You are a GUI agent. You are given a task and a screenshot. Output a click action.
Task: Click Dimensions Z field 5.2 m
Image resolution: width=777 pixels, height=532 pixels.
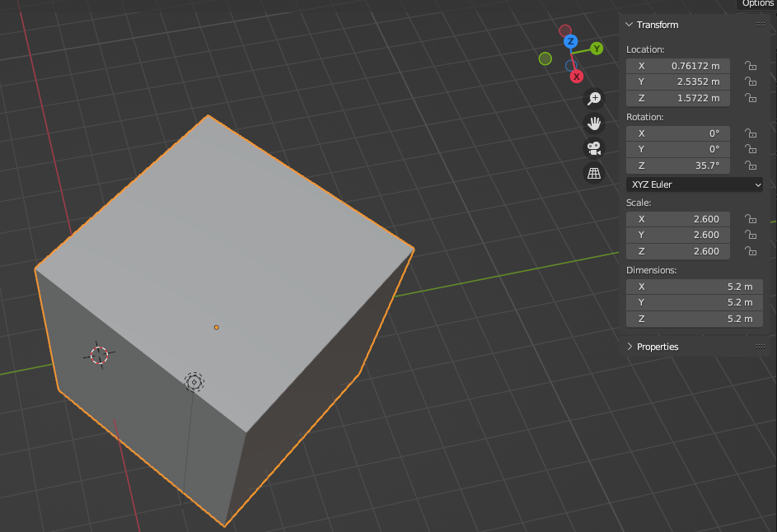[695, 319]
